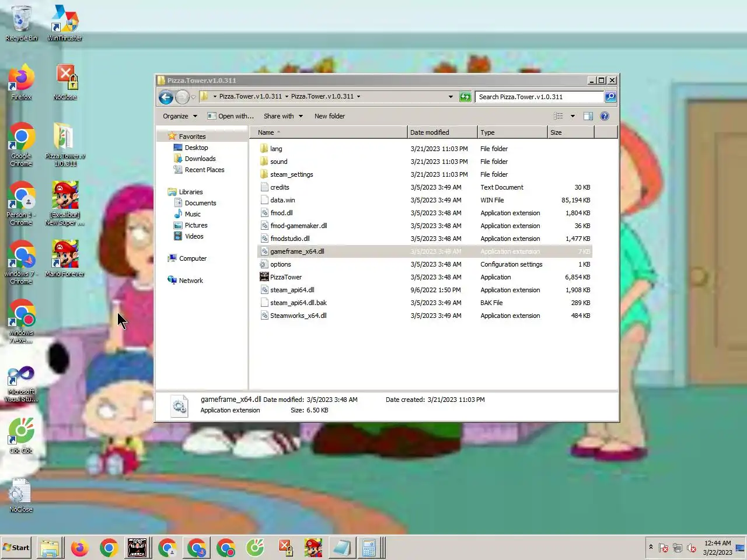Open the notepad-like icon in the taskbar
The width and height of the screenshot is (747, 560).
point(342,548)
